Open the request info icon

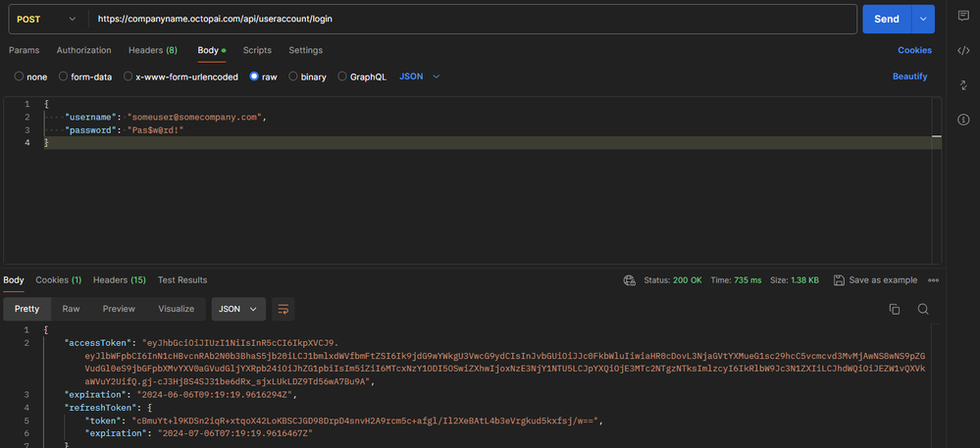tap(962, 120)
